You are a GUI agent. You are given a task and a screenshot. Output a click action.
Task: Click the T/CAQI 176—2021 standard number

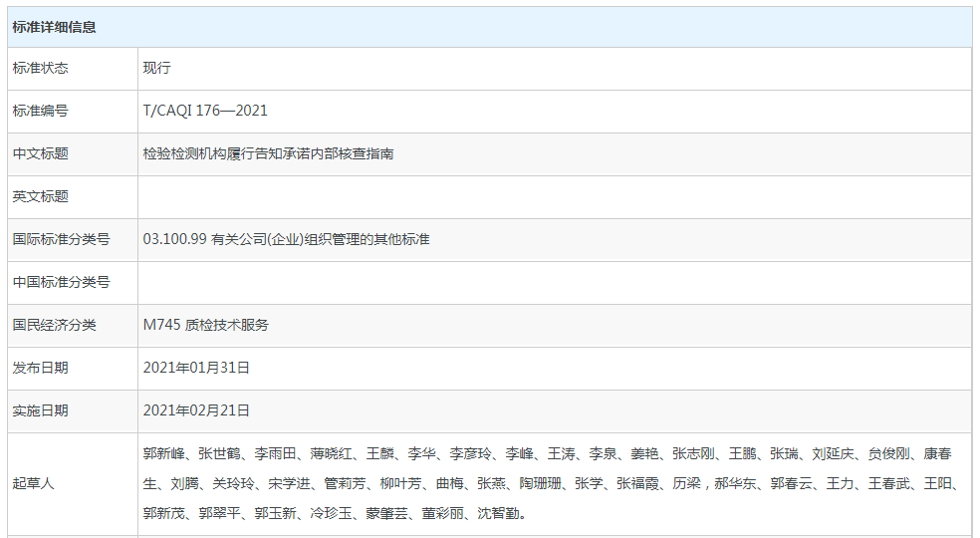pyautogui.click(x=205, y=111)
